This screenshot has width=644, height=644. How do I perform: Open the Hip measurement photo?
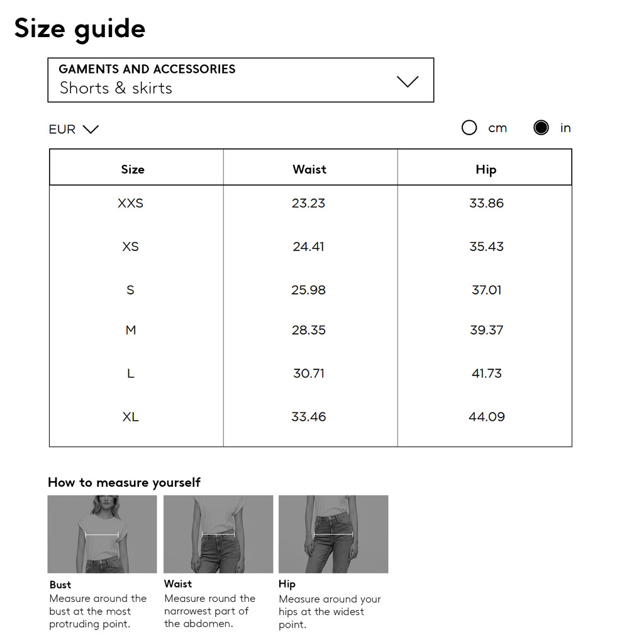click(x=333, y=534)
